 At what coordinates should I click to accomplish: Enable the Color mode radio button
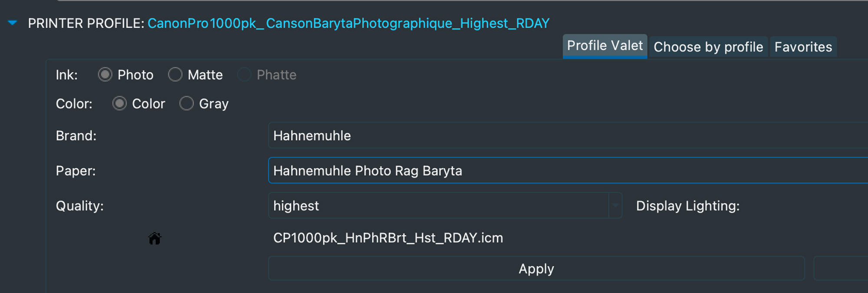point(119,104)
